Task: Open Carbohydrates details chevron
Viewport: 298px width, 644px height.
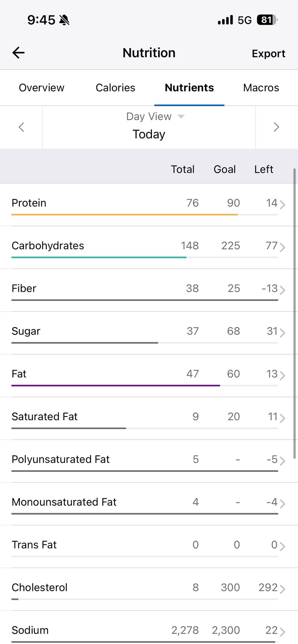Action: (x=282, y=247)
